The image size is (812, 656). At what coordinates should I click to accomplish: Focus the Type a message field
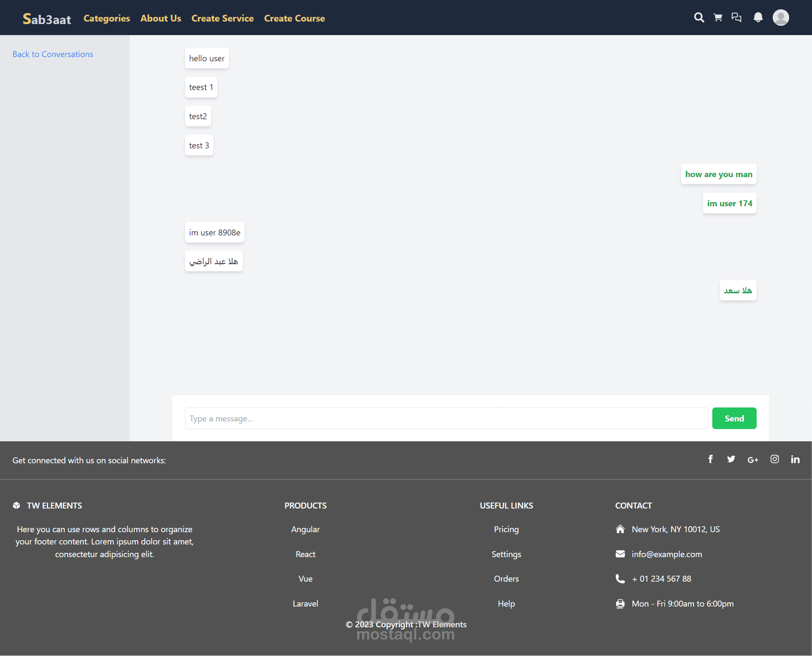pos(446,418)
